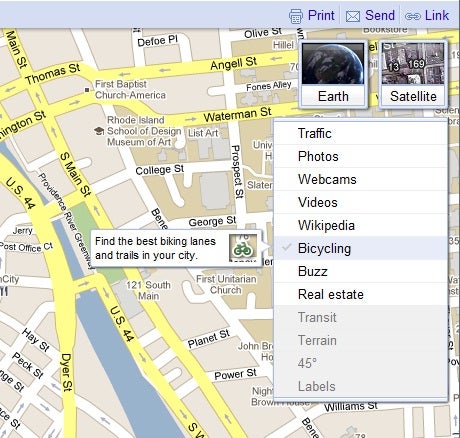Select the greyed Terrain option
Image resolution: width=460 pixels, height=438 pixels.
pyautogui.click(x=361, y=340)
